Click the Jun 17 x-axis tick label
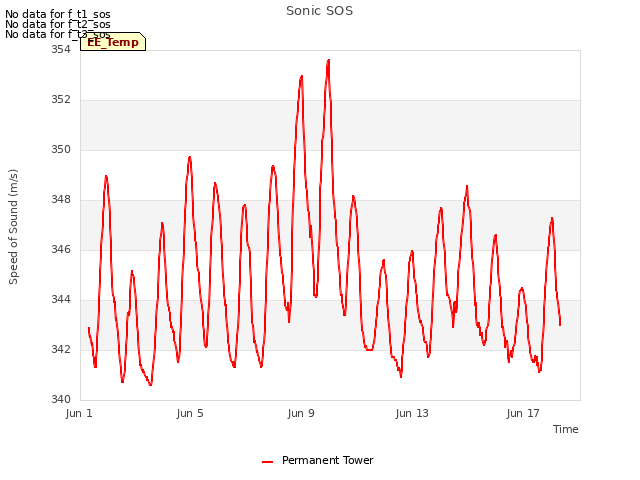 pyautogui.click(x=523, y=413)
